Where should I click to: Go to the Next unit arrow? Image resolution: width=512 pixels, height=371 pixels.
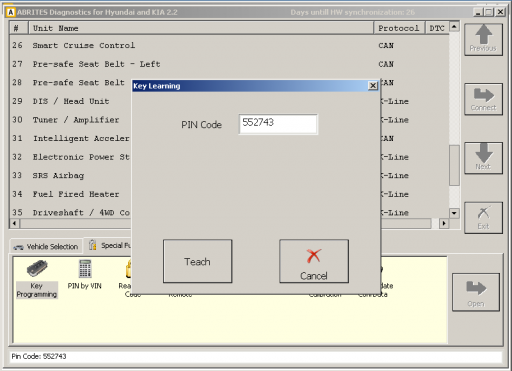483,158
